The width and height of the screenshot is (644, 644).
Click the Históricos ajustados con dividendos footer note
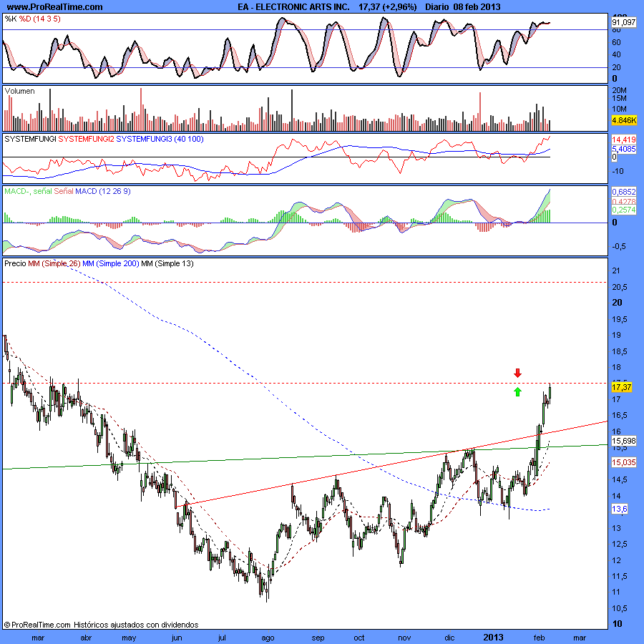coord(136,625)
